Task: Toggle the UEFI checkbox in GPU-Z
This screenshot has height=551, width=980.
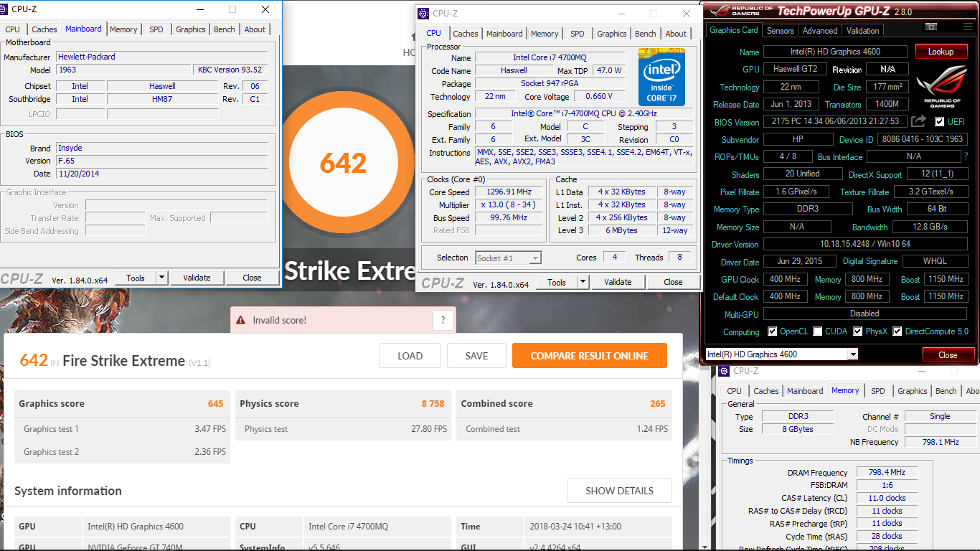Action: tap(940, 122)
